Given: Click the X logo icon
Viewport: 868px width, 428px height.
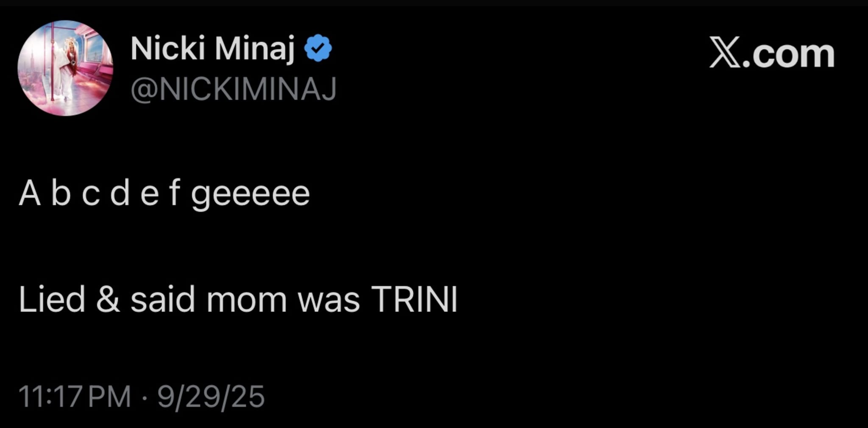Looking at the screenshot, I should [x=725, y=53].
